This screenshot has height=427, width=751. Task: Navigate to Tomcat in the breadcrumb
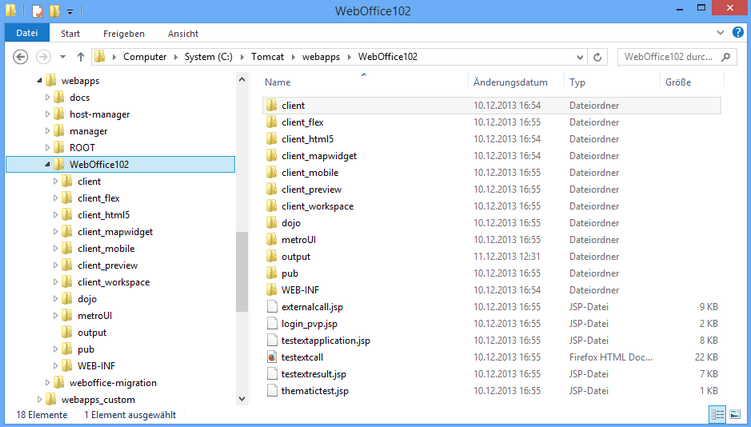point(267,56)
